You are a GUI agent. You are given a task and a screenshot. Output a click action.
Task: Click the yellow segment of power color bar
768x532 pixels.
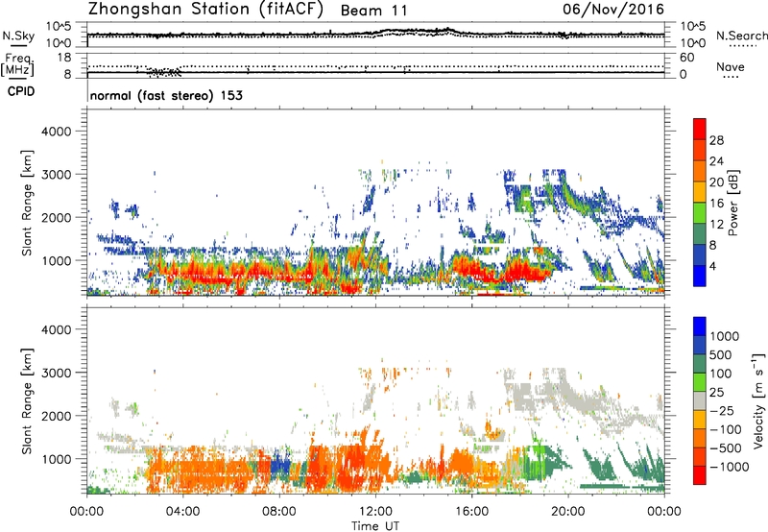700,191
